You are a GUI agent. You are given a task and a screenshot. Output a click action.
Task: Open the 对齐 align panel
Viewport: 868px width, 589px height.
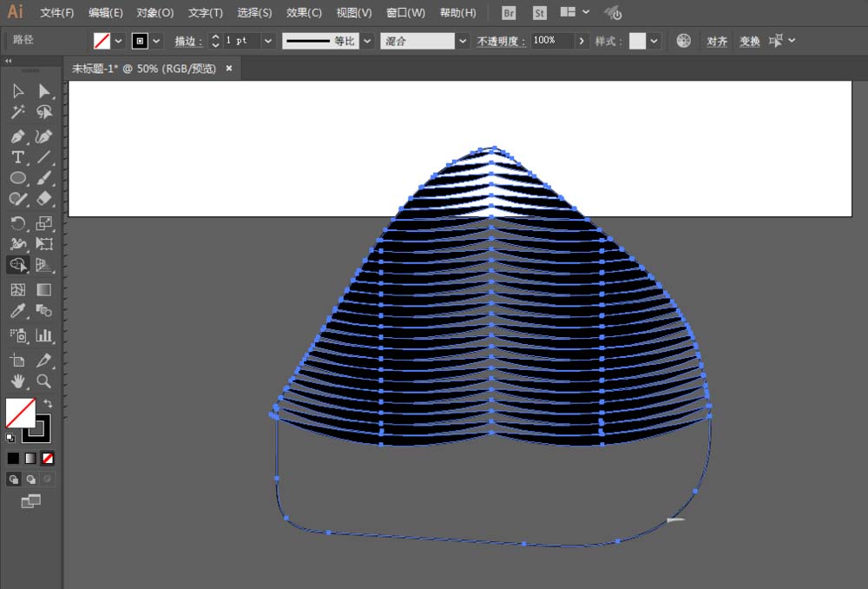(716, 40)
